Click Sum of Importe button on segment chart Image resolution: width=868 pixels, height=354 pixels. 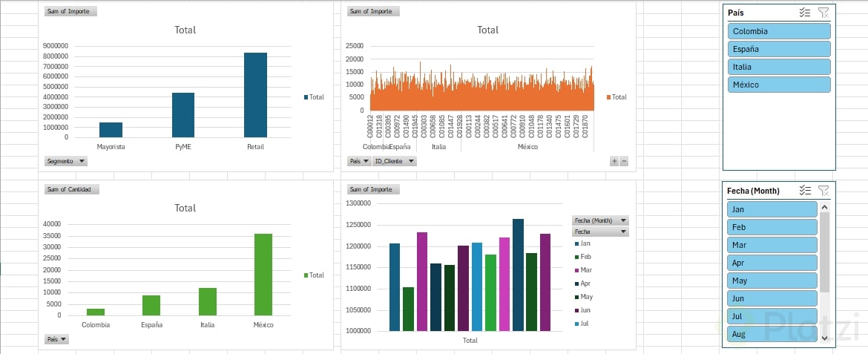pos(71,11)
